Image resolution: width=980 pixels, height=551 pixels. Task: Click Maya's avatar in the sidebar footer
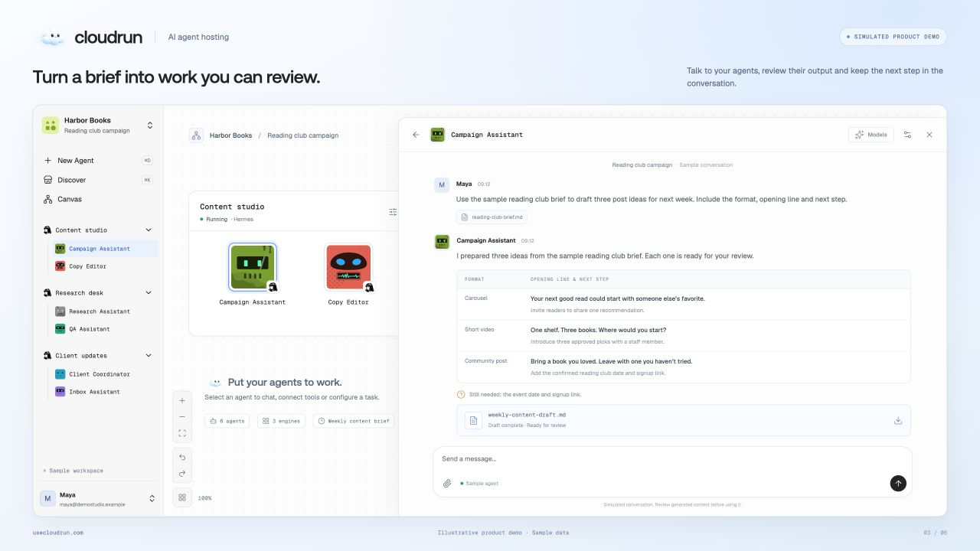coord(48,498)
